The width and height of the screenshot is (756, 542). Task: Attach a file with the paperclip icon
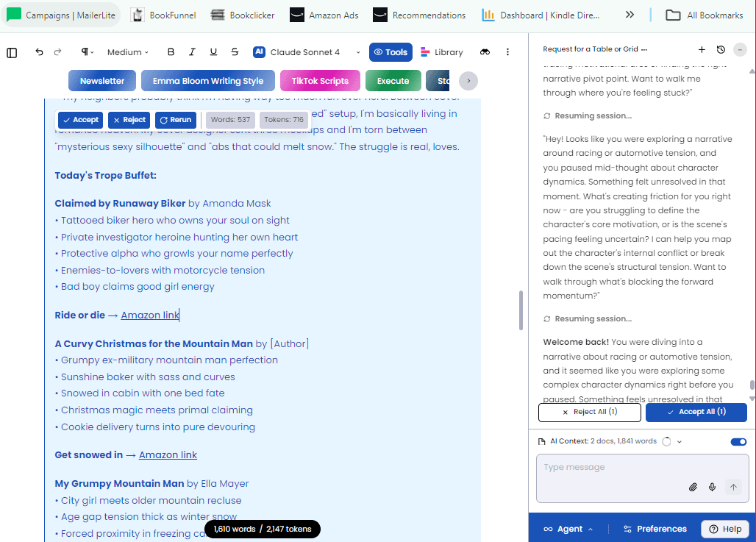point(693,487)
